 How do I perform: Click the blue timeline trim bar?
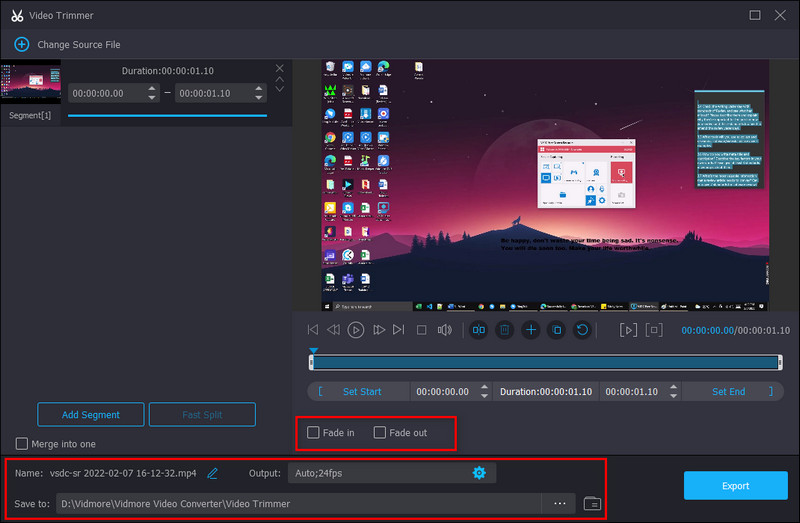click(545, 362)
